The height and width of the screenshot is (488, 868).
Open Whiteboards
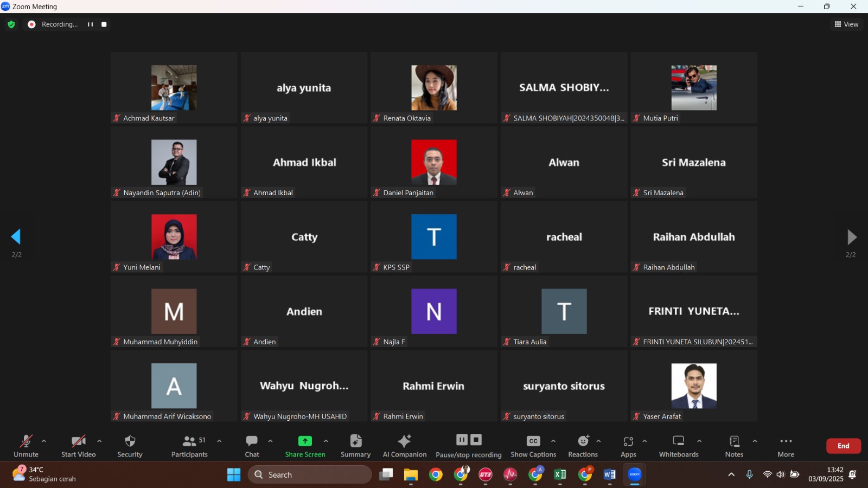678,441
